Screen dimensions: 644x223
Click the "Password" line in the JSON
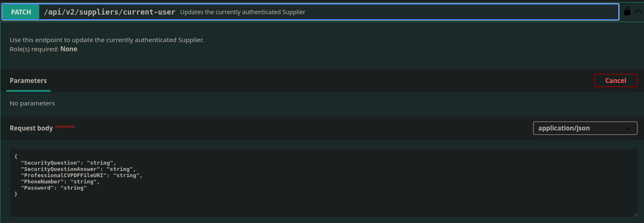[x=54, y=188]
